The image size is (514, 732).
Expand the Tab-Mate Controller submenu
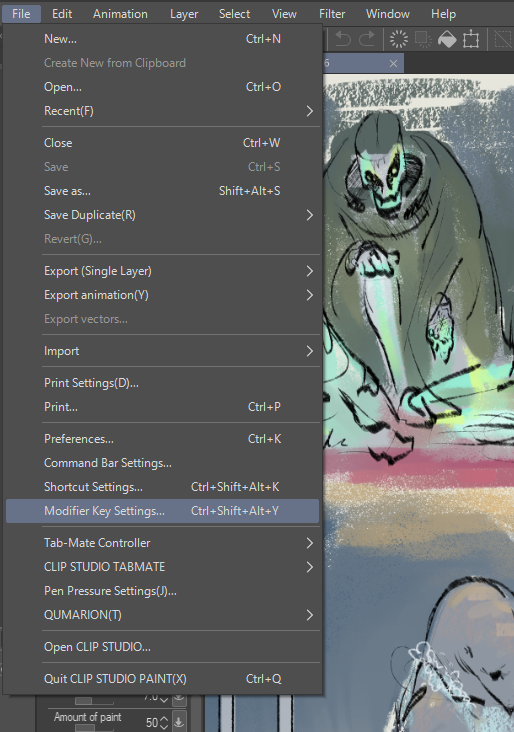(x=162, y=543)
